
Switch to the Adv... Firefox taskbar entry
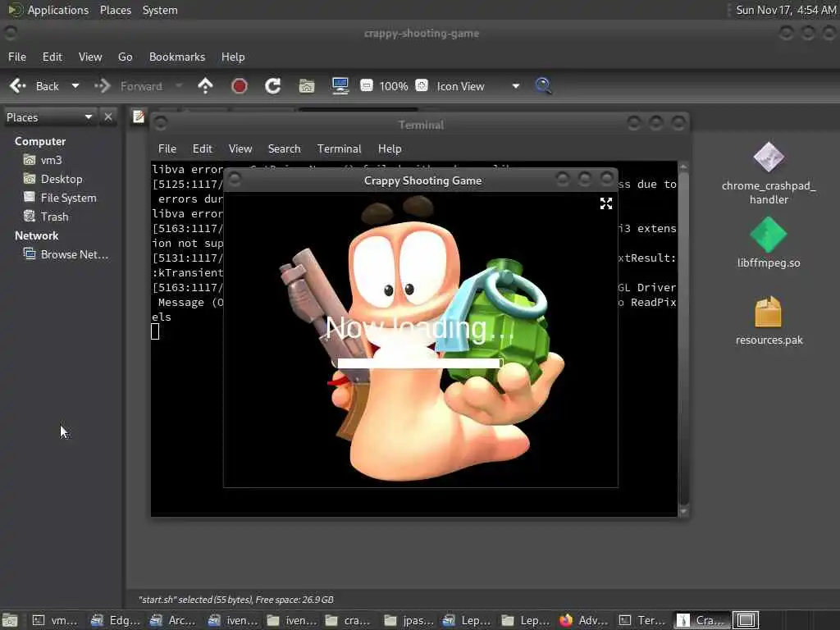(584, 620)
